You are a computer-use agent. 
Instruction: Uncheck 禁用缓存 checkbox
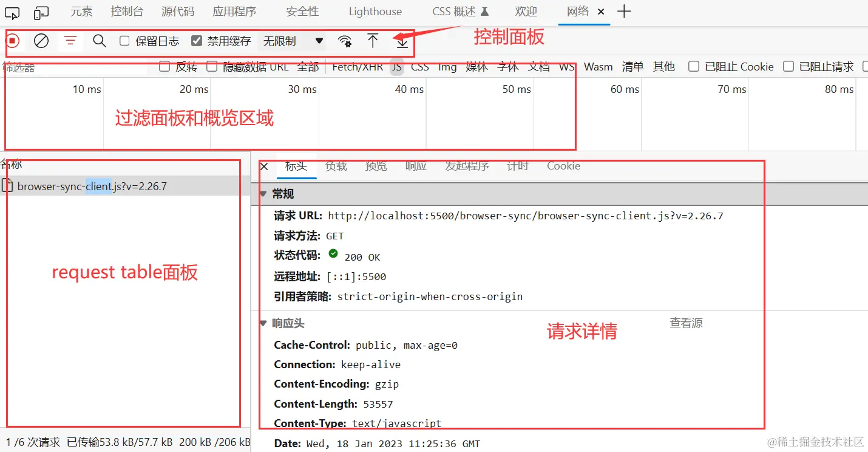pyautogui.click(x=196, y=41)
